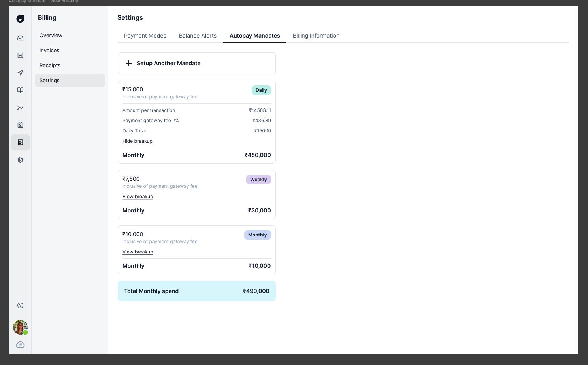This screenshot has width=588, height=365.
Task: Click the ₹490,000 total monthly spend
Action: [256, 291]
